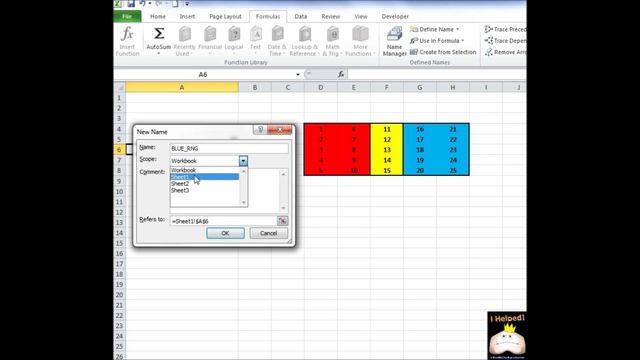This screenshot has height=360, width=640.
Task: Click Trace Dependents in the ribbon
Action: tap(505, 41)
